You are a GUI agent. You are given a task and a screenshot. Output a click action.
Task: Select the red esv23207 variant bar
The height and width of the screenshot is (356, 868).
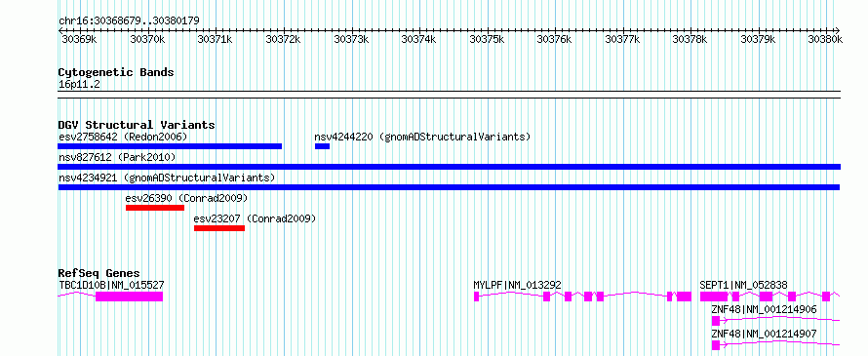219,228
